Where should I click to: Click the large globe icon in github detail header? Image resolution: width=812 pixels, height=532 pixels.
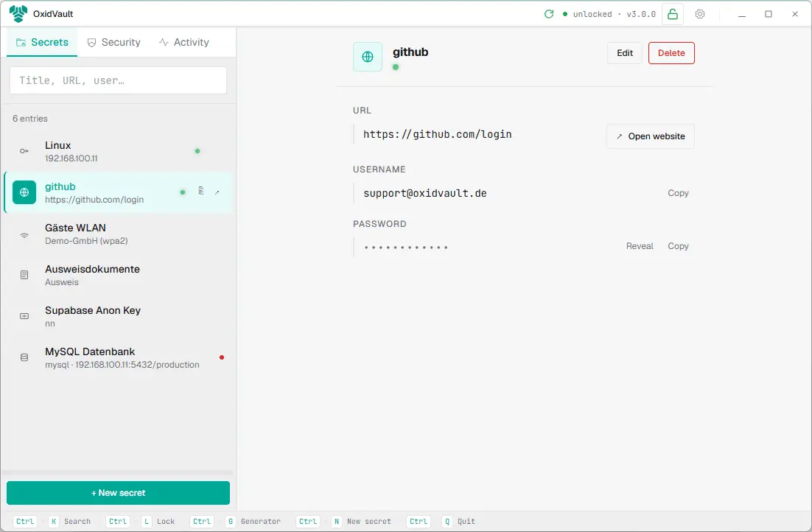click(x=368, y=57)
